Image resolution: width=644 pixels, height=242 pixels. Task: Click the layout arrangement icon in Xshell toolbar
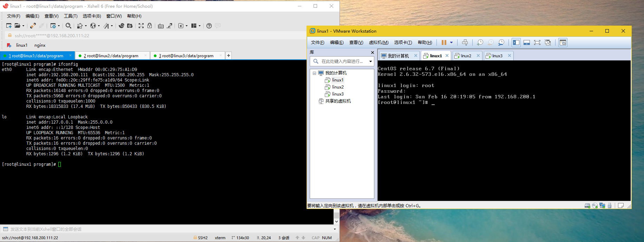194,26
